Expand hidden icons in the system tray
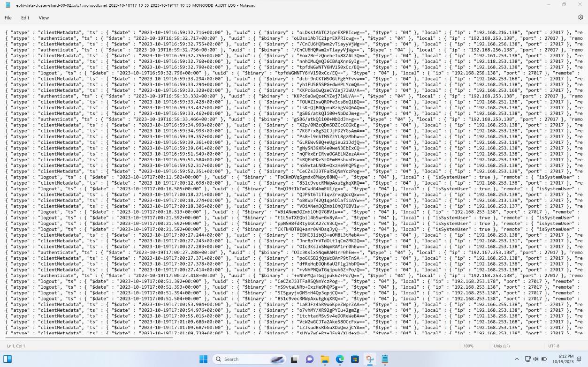The image size is (588, 367). point(517,359)
